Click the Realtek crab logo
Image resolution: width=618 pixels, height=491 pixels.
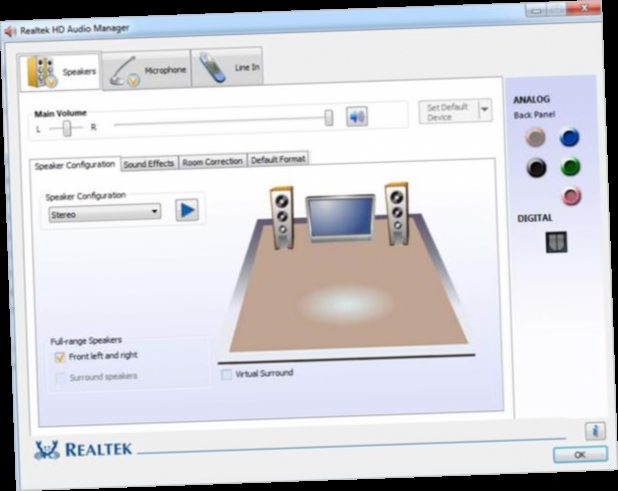tap(47, 450)
